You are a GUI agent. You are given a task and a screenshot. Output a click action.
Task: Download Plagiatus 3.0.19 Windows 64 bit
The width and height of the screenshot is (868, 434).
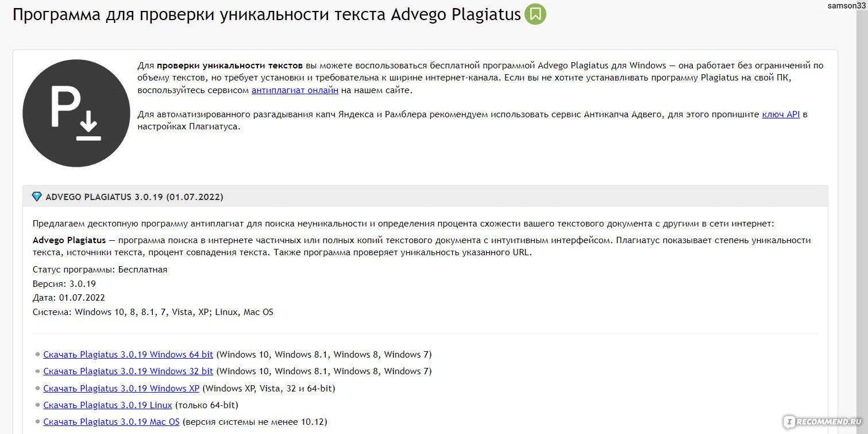coord(128,354)
